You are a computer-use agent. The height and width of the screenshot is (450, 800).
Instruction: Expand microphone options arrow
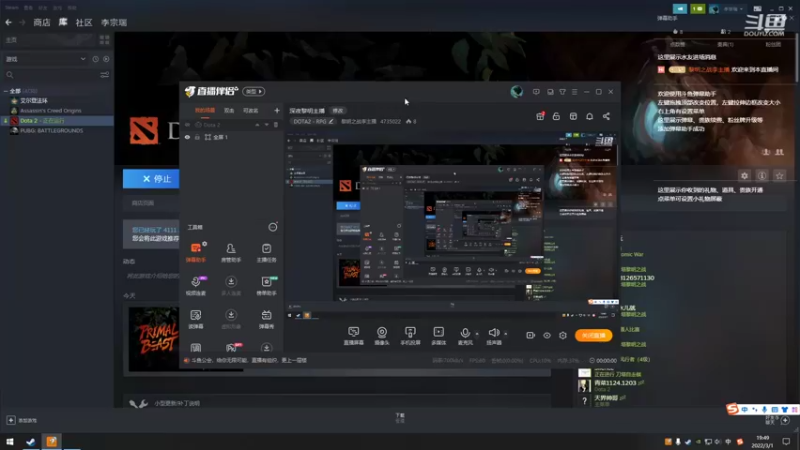tap(477, 334)
